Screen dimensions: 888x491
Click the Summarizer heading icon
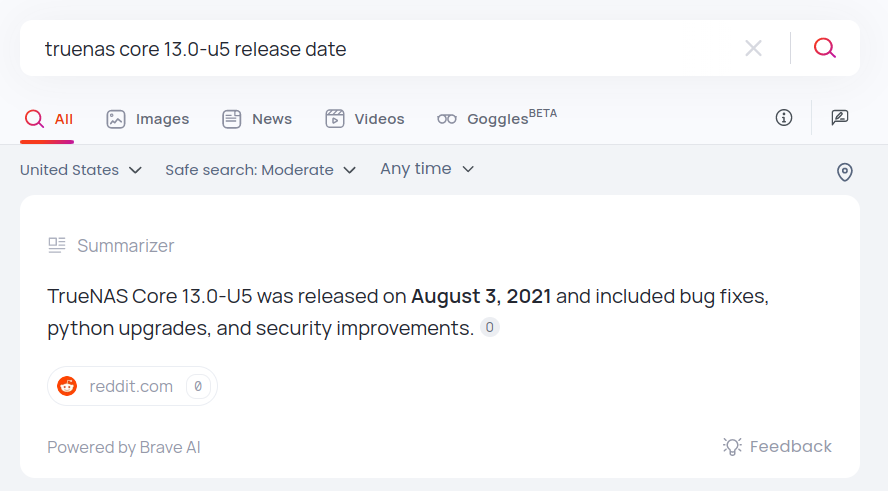[x=57, y=245]
